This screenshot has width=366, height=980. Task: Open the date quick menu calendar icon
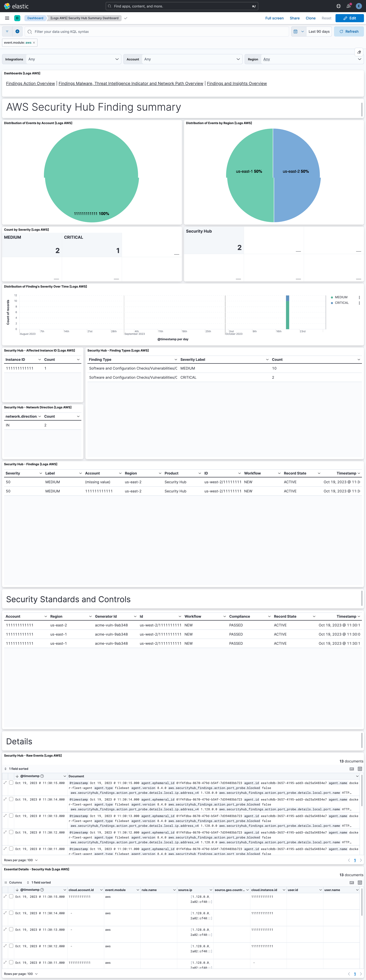tap(296, 32)
